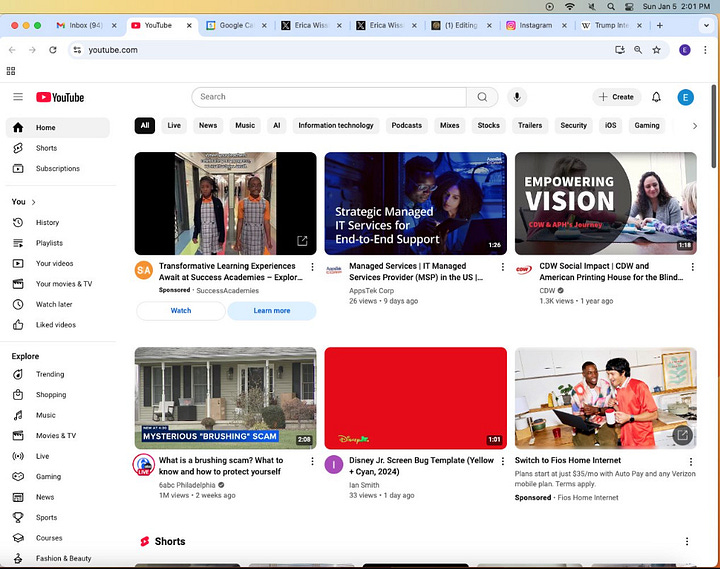
Task: Open Playlists in sidebar
Action: (x=57, y=243)
